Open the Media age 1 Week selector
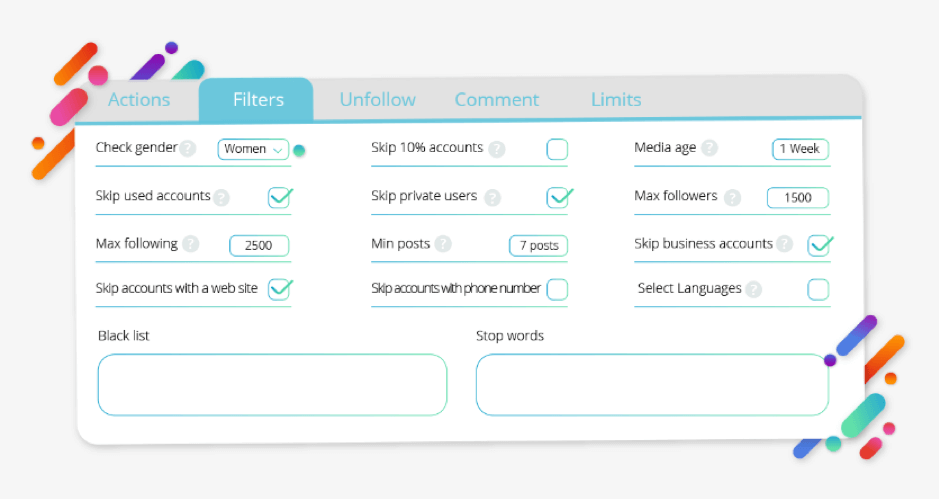 [x=800, y=149]
